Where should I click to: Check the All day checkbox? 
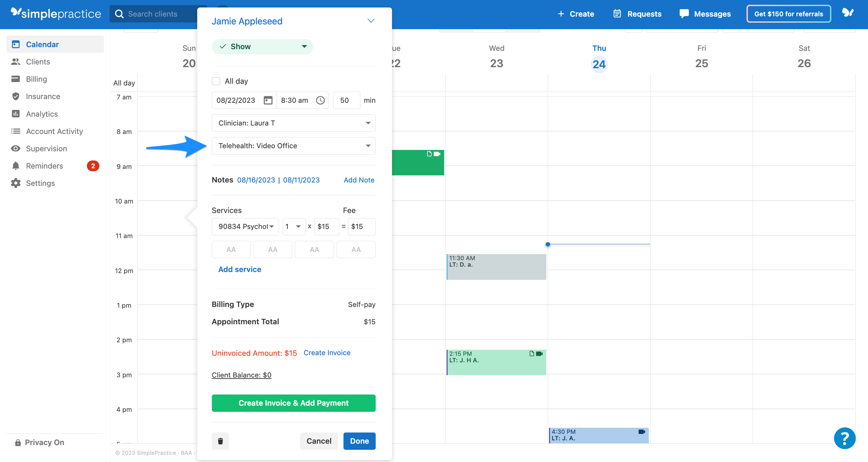(216, 81)
